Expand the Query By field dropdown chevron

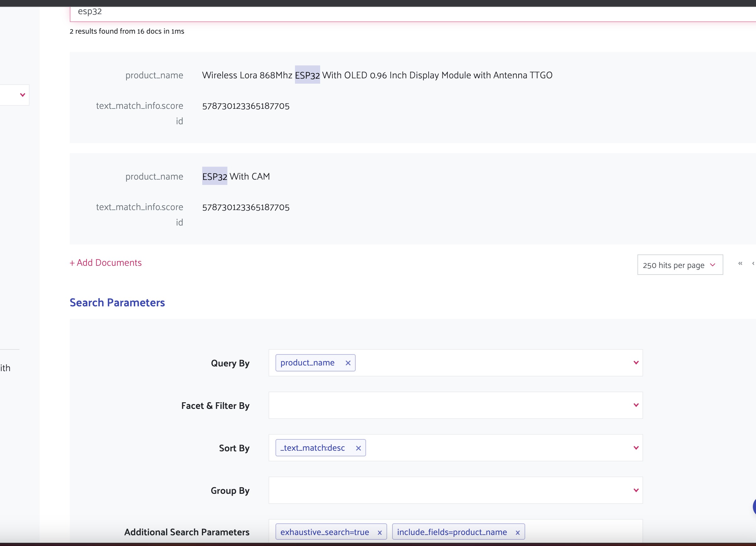tap(636, 363)
